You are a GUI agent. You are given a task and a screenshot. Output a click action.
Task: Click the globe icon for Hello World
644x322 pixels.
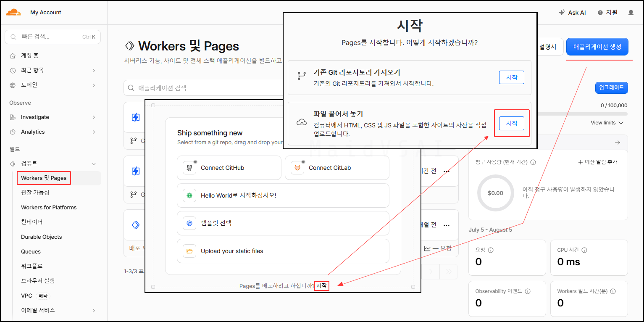(x=189, y=195)
